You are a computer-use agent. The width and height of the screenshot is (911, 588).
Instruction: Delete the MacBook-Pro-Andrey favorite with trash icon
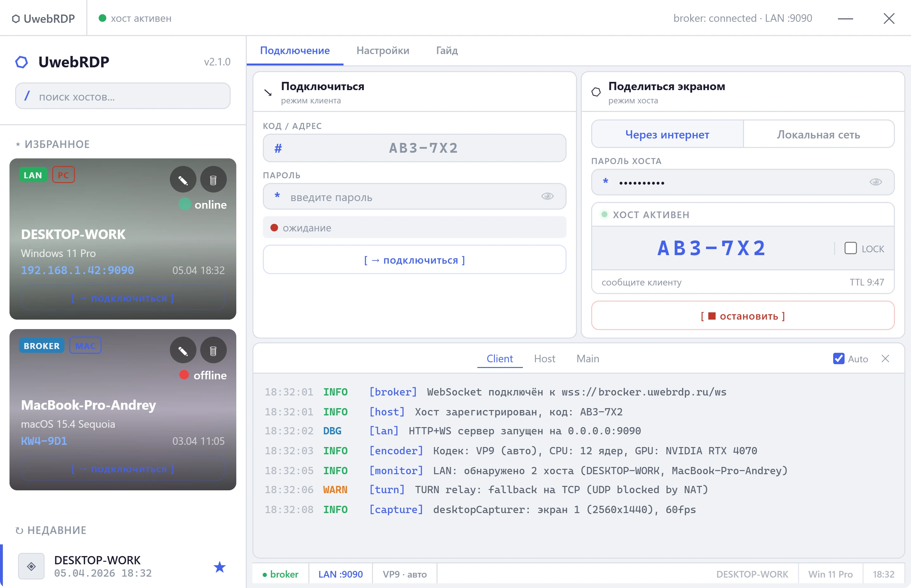pyautogui.click(x=213, y=350)
